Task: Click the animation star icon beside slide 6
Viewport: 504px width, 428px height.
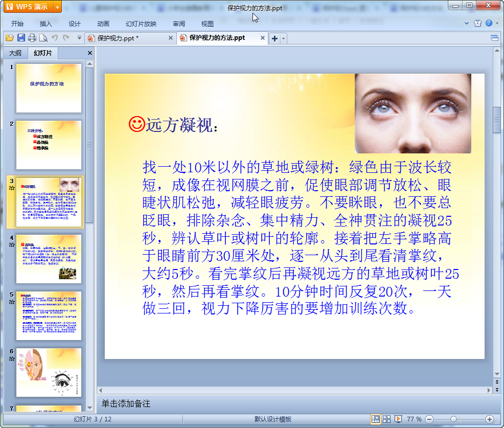Action: [12, 359]
